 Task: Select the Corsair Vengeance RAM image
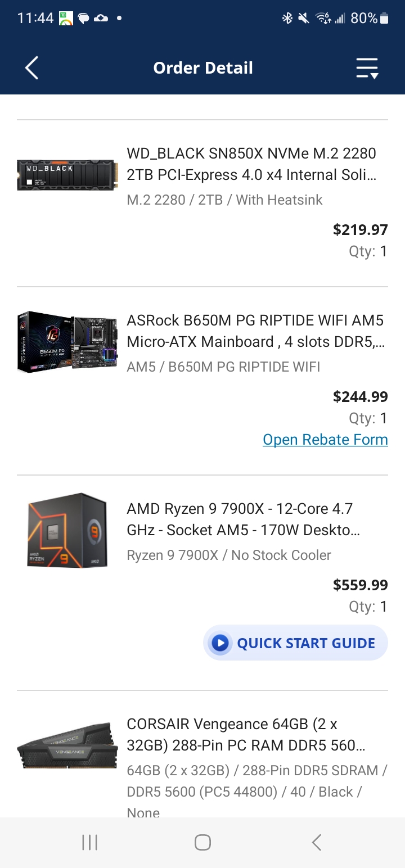click(x=67, y=745)
